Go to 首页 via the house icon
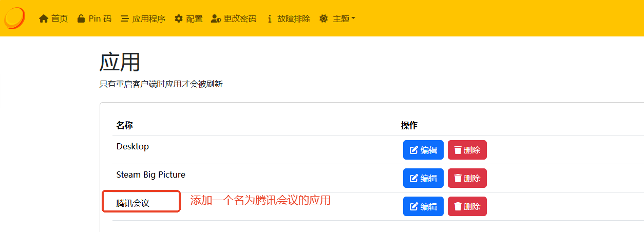Image resolution: width=644 pixels, height=232 pixels. 44,19
